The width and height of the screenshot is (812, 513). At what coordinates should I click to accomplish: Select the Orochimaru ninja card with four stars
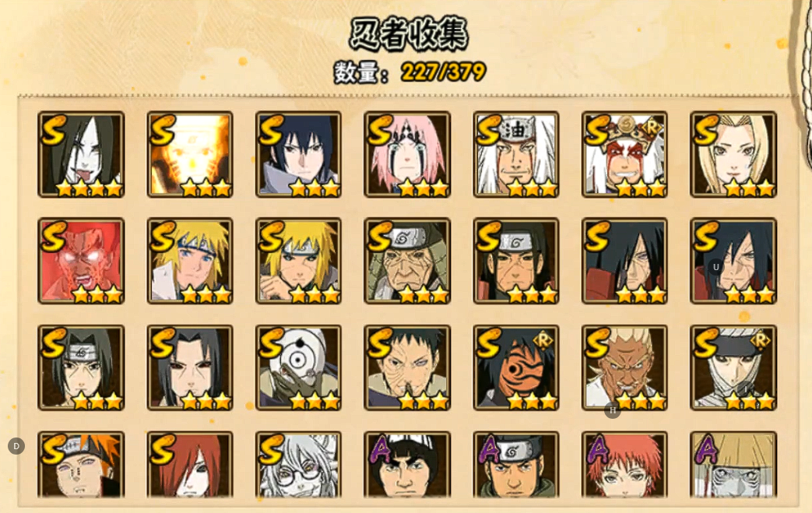(x=81, y=154)
